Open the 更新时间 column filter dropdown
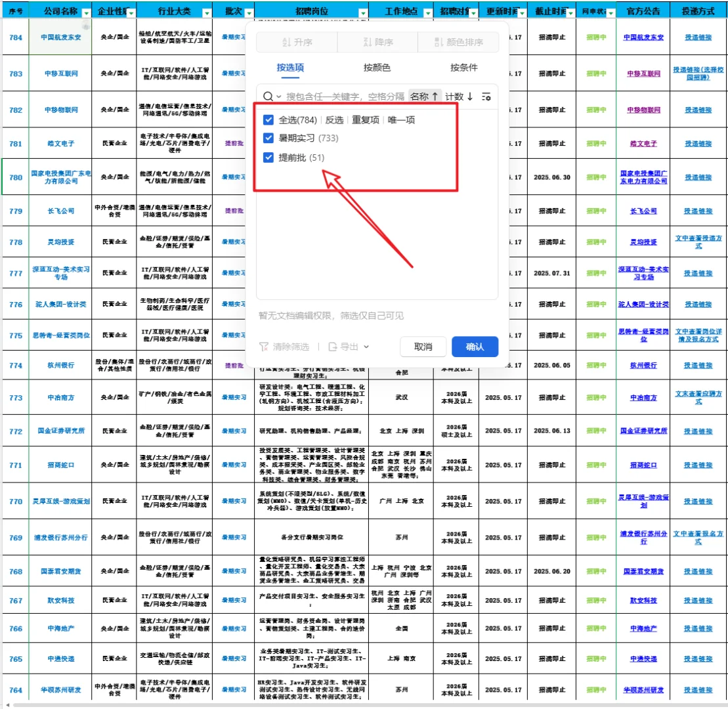 (523, 13)
